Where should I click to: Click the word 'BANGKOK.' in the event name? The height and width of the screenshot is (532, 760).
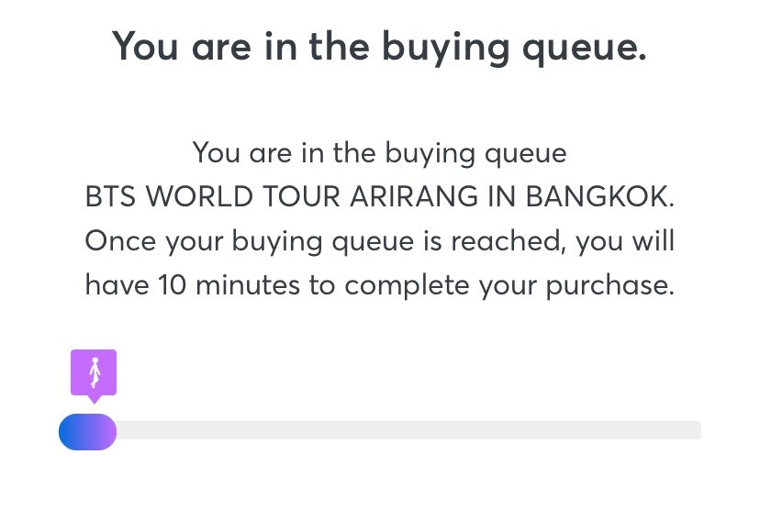click(600, 196)
